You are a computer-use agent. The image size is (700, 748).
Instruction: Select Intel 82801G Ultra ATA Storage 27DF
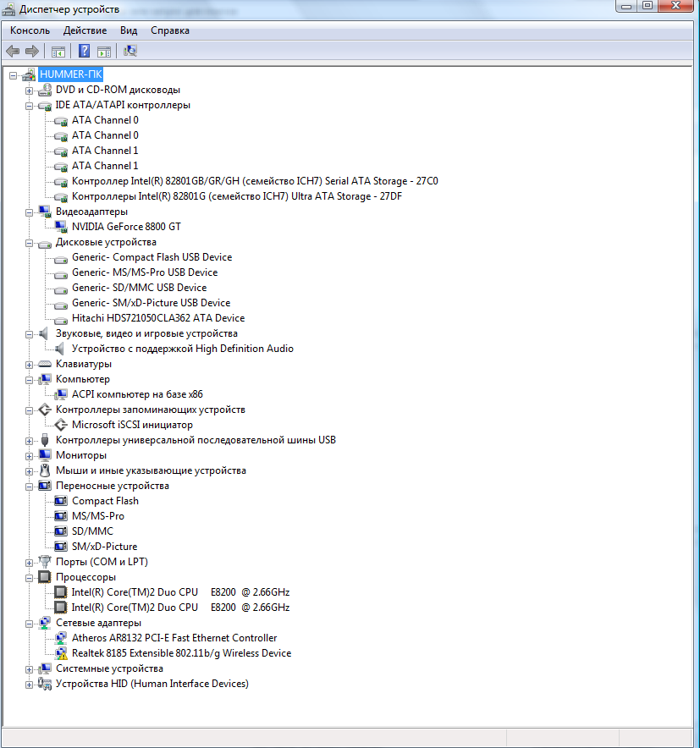(x=237, y=196)
